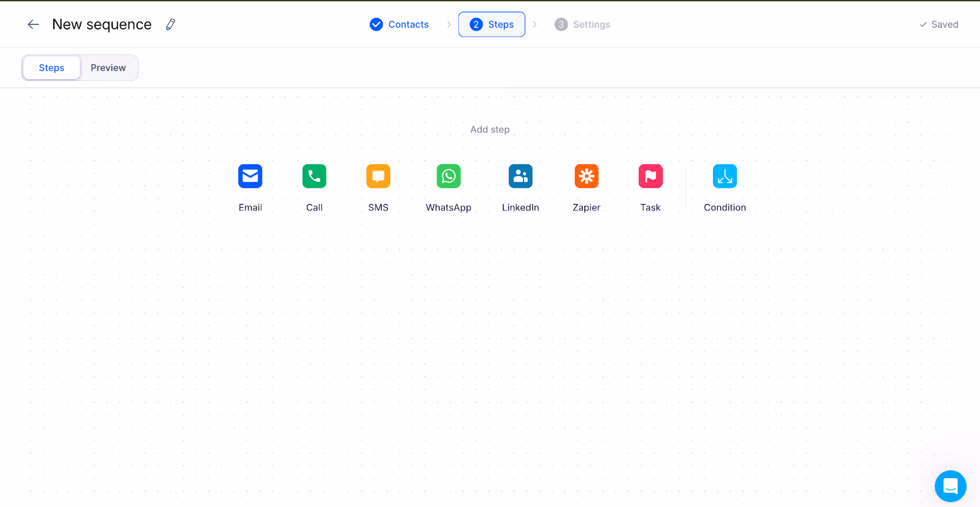Add a Task step
This screenshot has width=980, height=507.
coord(650,177)
